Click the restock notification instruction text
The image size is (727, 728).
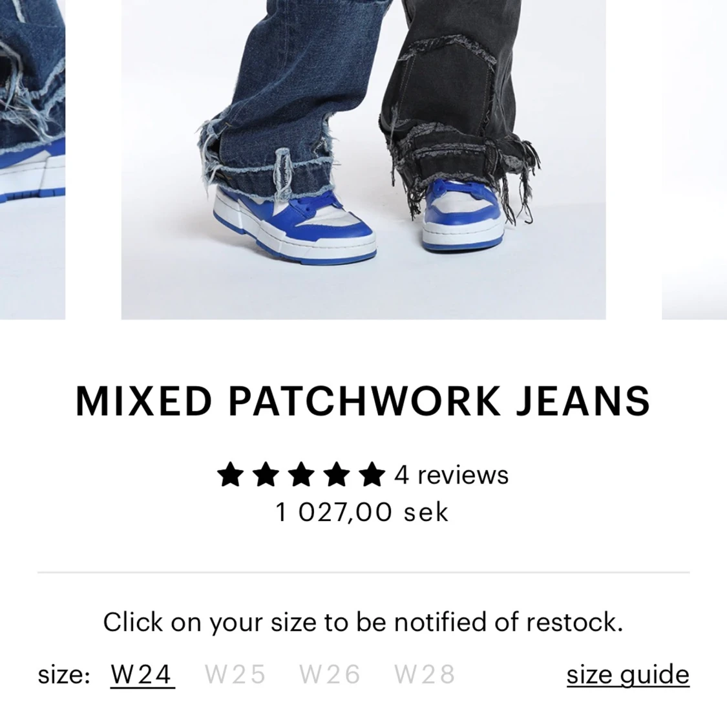(x=363, y=623)
